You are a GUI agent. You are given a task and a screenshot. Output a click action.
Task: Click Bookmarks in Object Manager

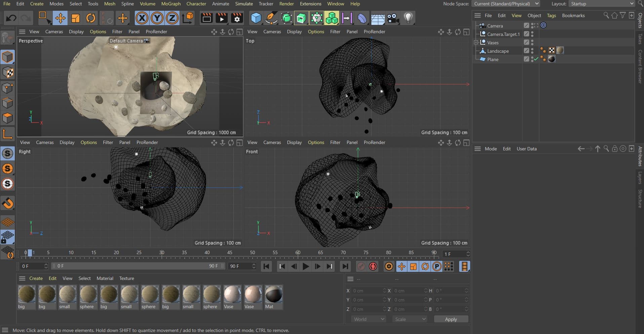click(x=573, y=15)
